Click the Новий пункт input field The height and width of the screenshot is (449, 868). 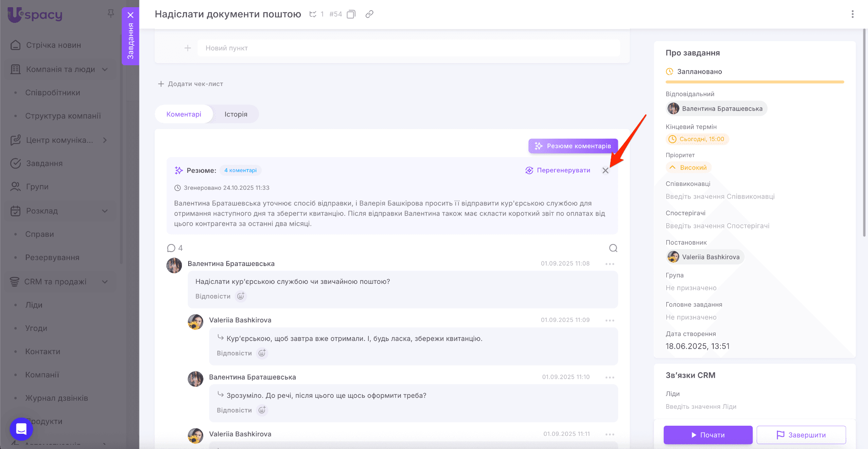click(x=408, y=48)
